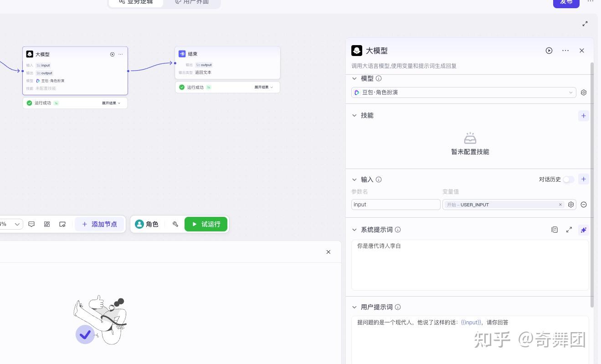601x364 pixels.
Task: Remove USER_INPUT variable with the × icon
Action: tap(560, 205)
